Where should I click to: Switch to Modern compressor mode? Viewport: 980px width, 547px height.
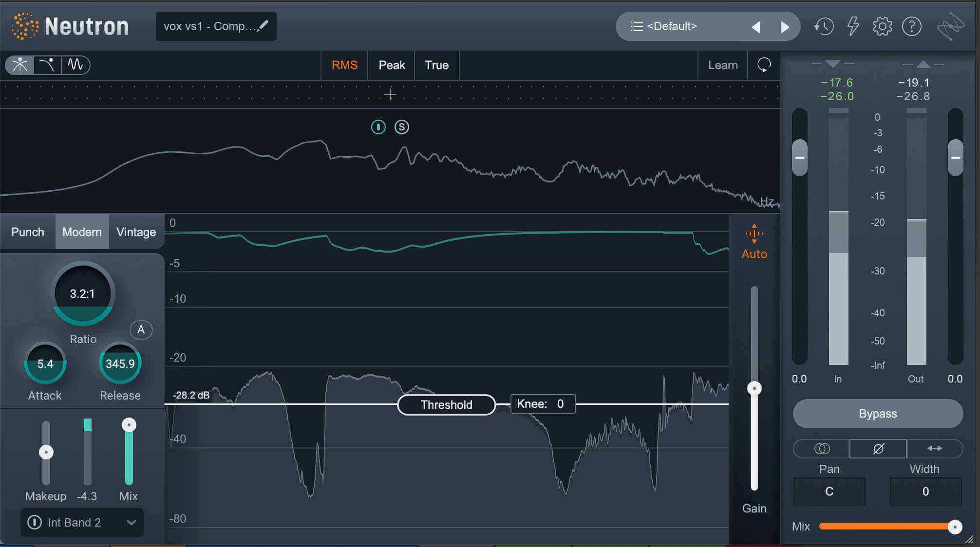(x=82, y=232)
